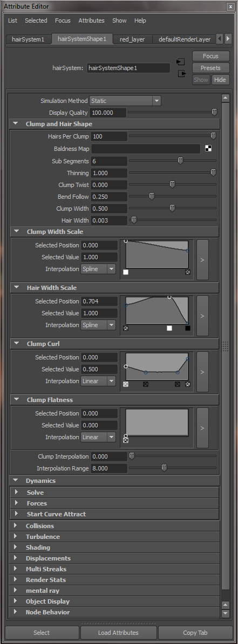The image size is (238, 644).
Task: Open the Clump Curl ramp expand button
Action: pos(202,372)
